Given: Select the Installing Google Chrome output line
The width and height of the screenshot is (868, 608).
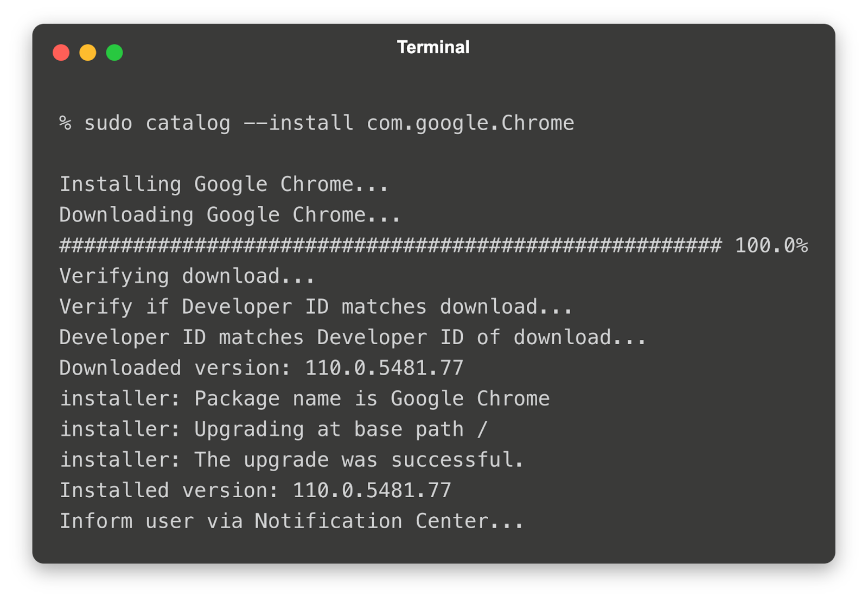Looking at the screenshot, I should pos(224,185).
